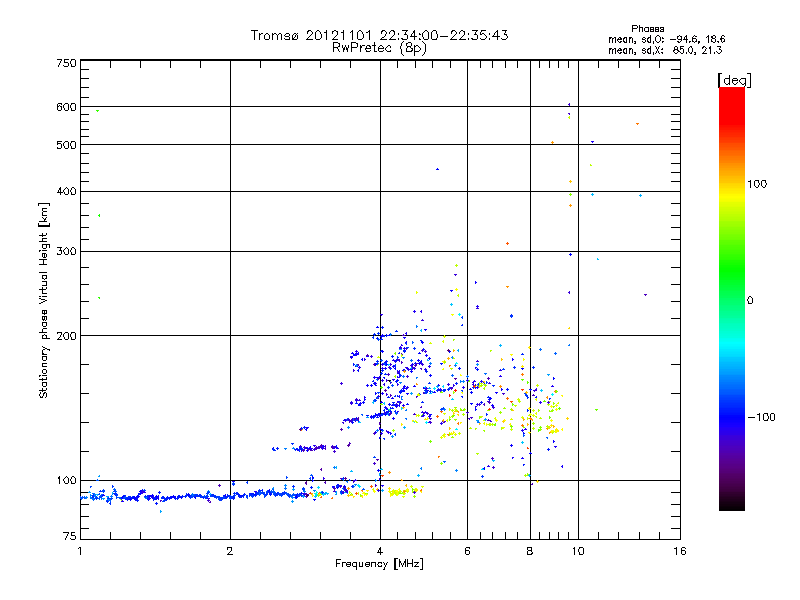
Task: Click the 'Phases' heading text
Action: tap(647, 29)
